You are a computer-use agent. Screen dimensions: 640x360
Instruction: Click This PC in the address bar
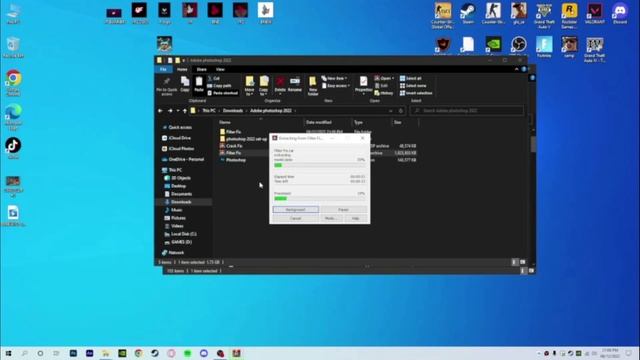[209, 111]
